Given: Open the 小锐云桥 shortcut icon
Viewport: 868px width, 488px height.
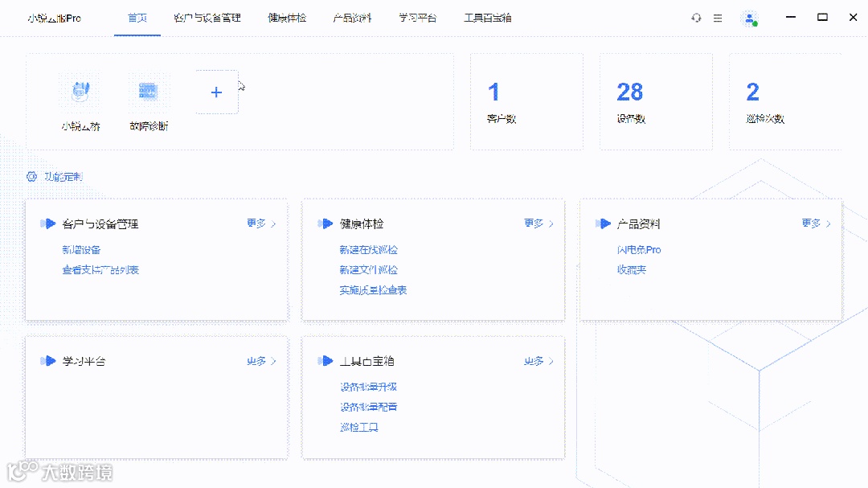Looking at the screenshot, I should pyautogui.click(x=80, y=91).
